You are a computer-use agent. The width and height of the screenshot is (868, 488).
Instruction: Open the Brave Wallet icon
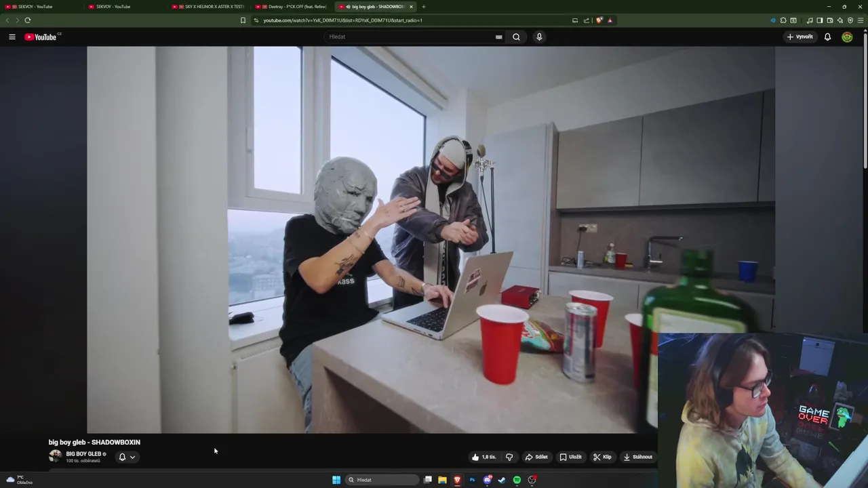[830, 20]
